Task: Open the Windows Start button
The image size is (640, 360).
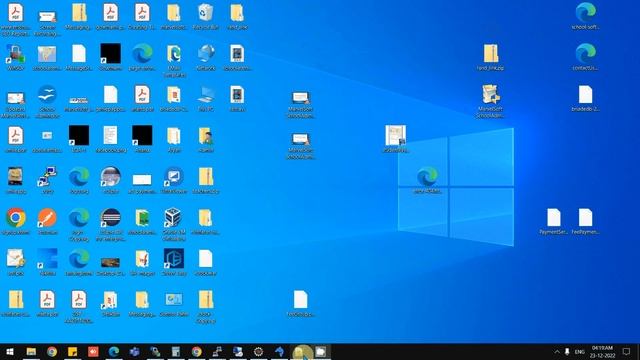Action: (x=10, y=351)
